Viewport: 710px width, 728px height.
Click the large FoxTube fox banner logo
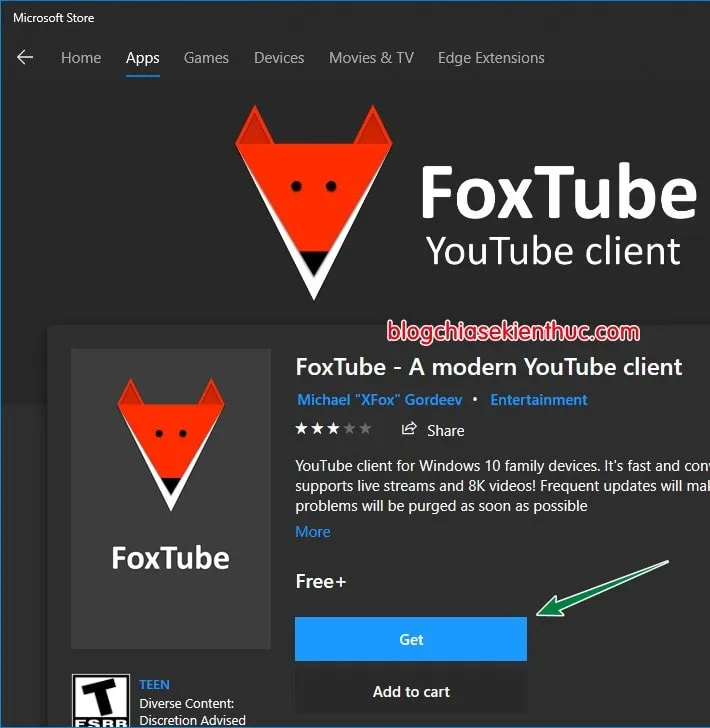click(314, 202)
